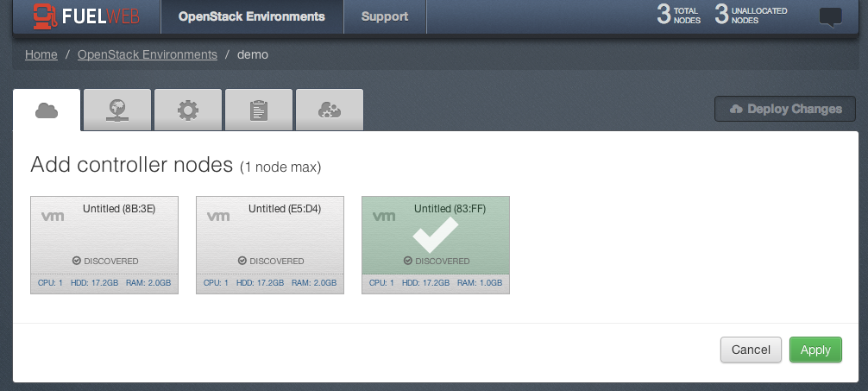Click the Cancel button

tap(751, 350)
